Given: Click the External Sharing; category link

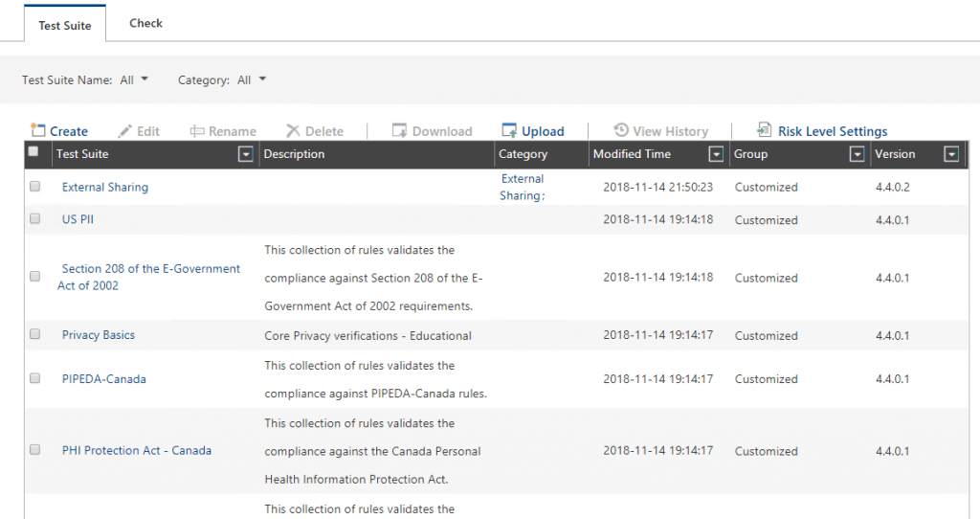Looking at the screenshot, I should point(523,187).
